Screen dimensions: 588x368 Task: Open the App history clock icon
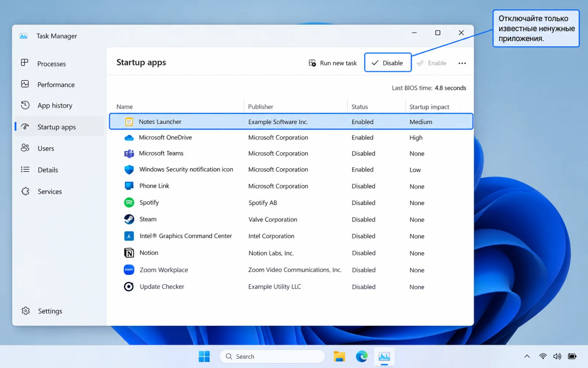pos(25,105)
